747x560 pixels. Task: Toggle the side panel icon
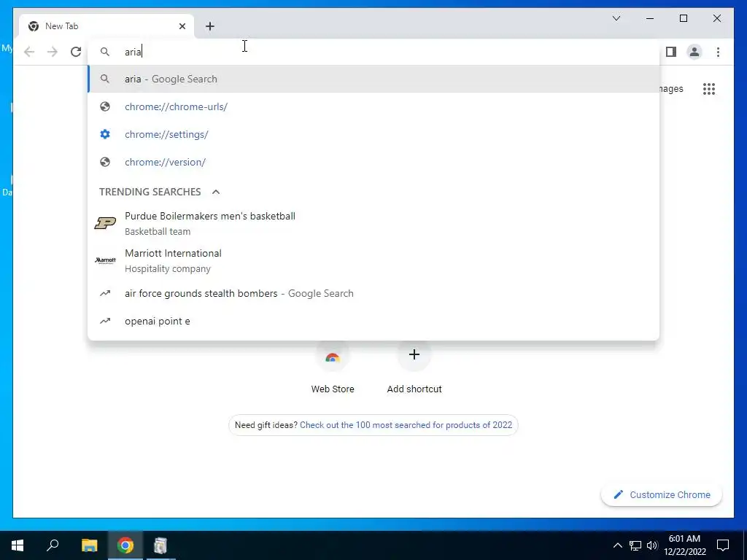(x=671, y=52)
